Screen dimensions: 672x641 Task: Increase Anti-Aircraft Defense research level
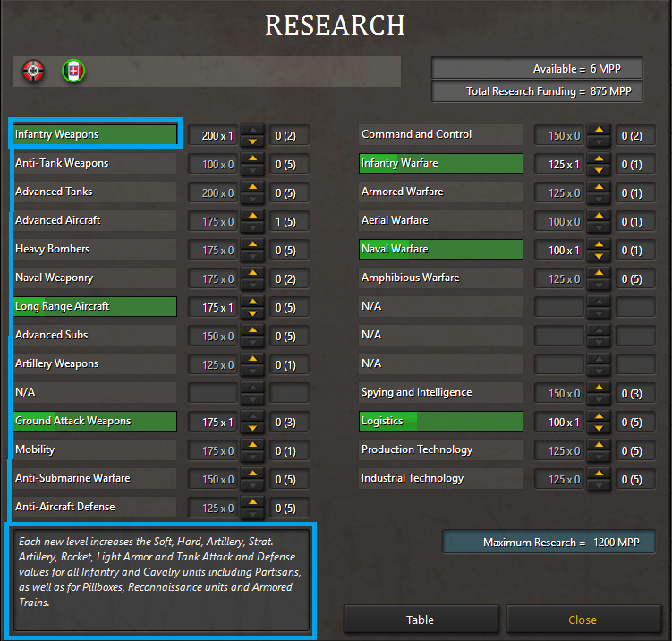tap(253, 502)
